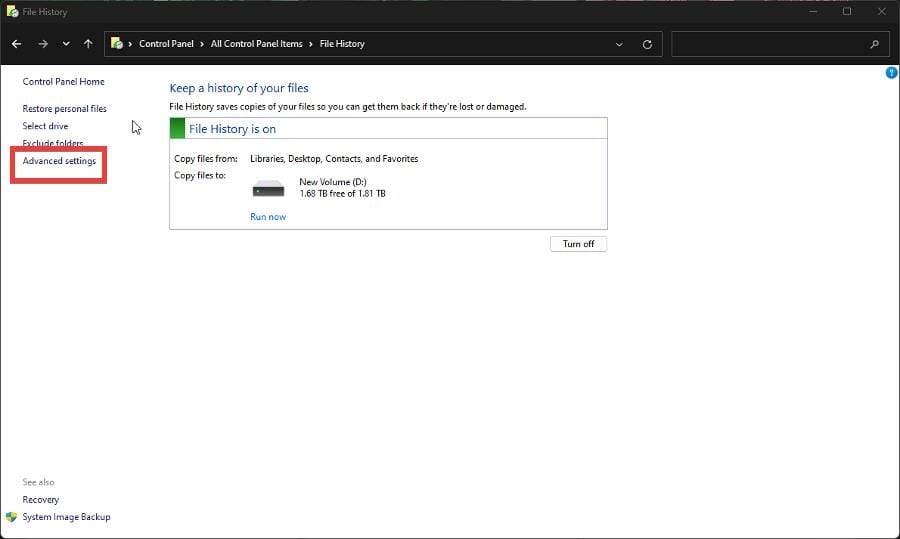Click the Run now link
The image size is (900, 539).
[268, 217]
